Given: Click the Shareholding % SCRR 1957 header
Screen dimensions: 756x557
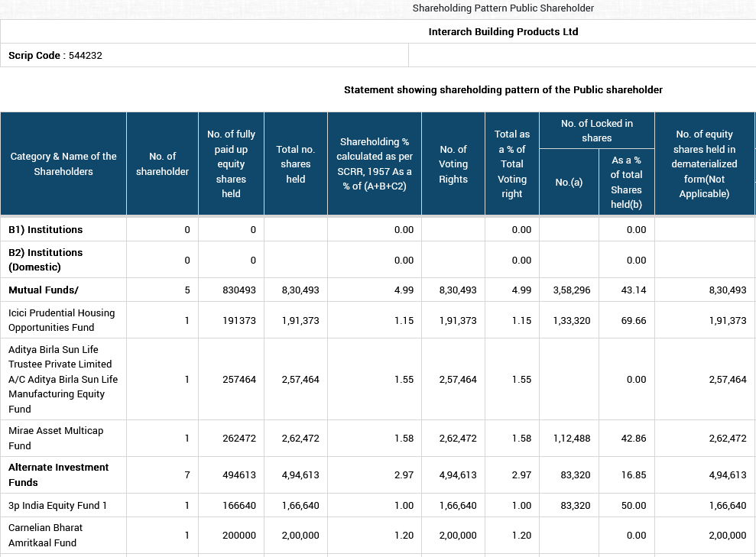Looking at the screenshot, I should 375,164.
